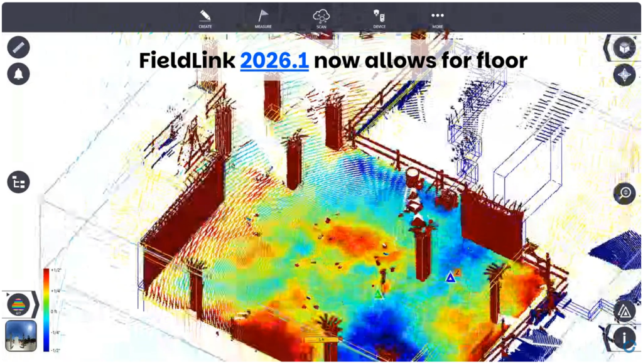Select the blue triangle station marker

click(450, 278)
